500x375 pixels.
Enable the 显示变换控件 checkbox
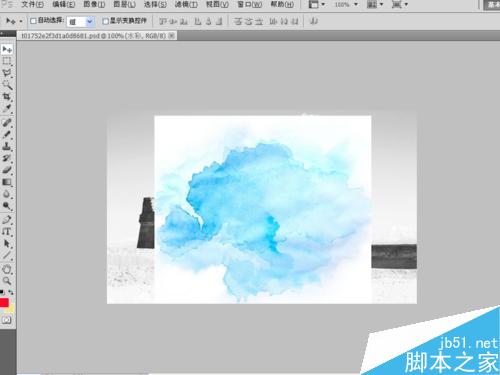click(x=105, y=21)
